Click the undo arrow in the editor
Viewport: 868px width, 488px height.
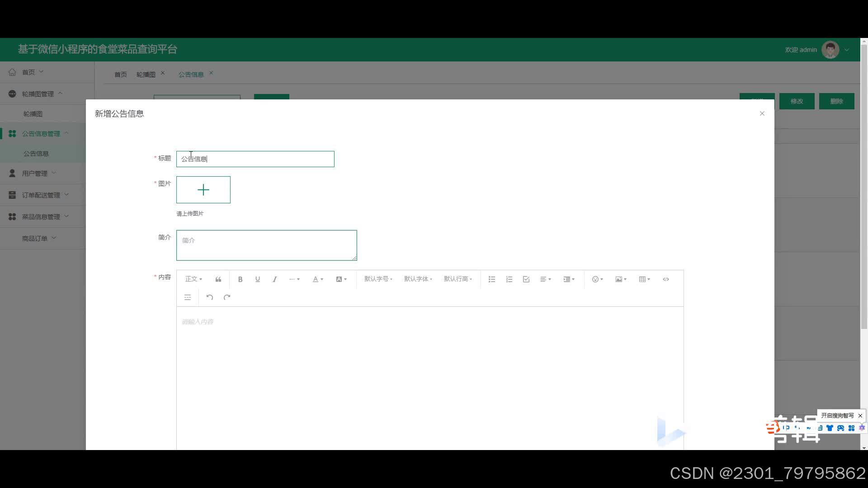click(x=209, y=297)
